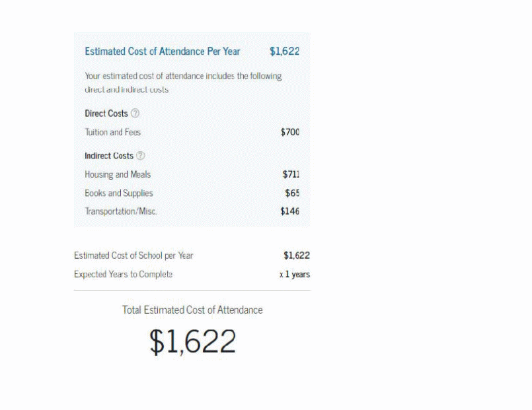
Task: Select the Expected Years to Complete label
Action: (124, 274)
